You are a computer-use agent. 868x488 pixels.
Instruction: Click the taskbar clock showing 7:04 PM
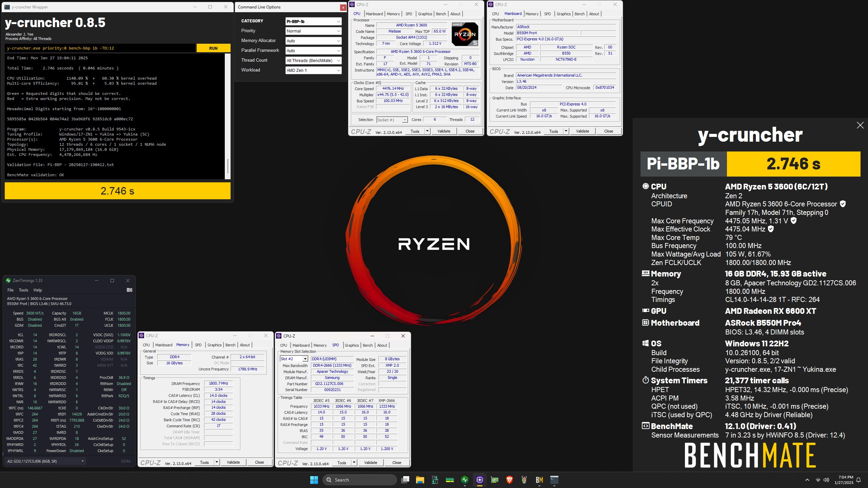tap(844, 480)
